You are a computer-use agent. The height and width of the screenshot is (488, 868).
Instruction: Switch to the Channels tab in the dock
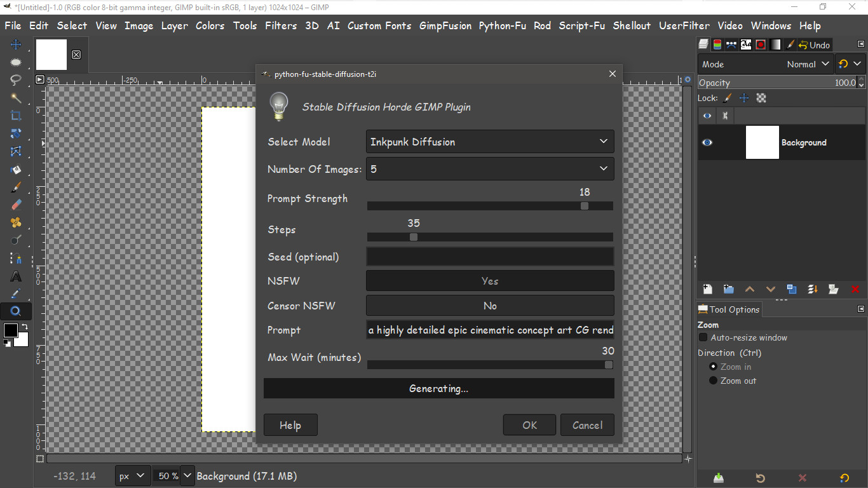[717, 44]
